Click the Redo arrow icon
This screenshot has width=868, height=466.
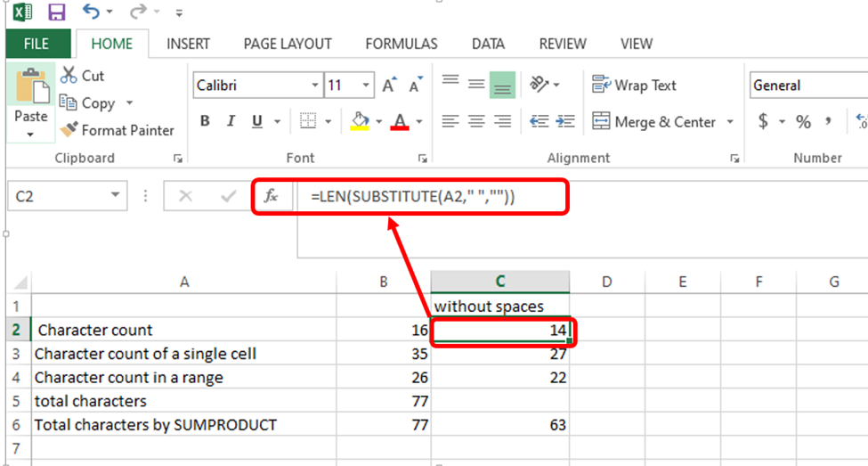[138, 11]
